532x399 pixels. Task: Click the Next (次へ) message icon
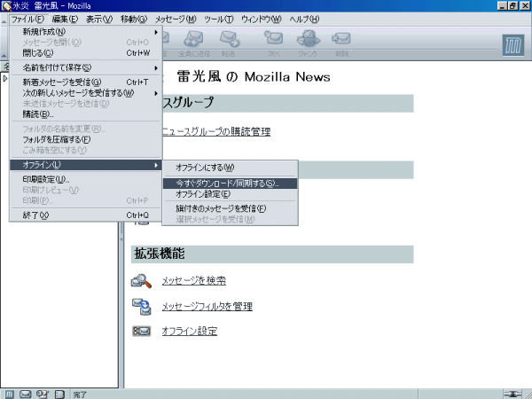pos(274,38)
